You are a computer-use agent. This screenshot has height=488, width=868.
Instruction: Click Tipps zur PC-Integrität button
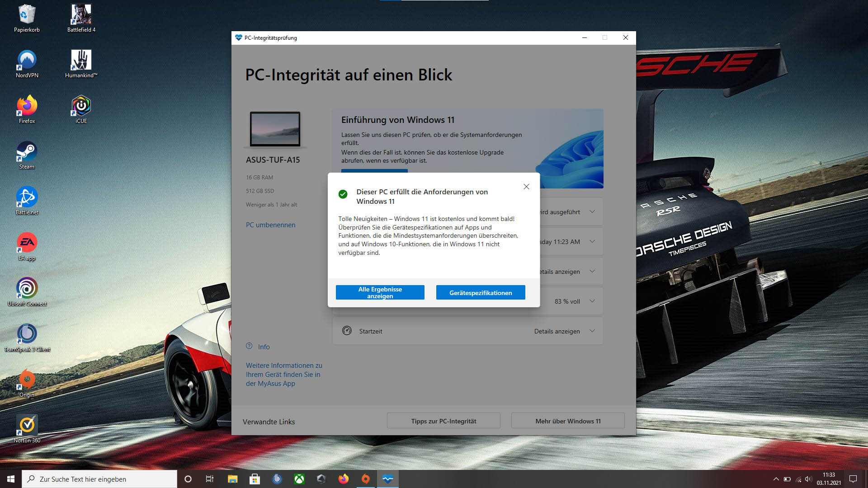[x=443, y=421]
